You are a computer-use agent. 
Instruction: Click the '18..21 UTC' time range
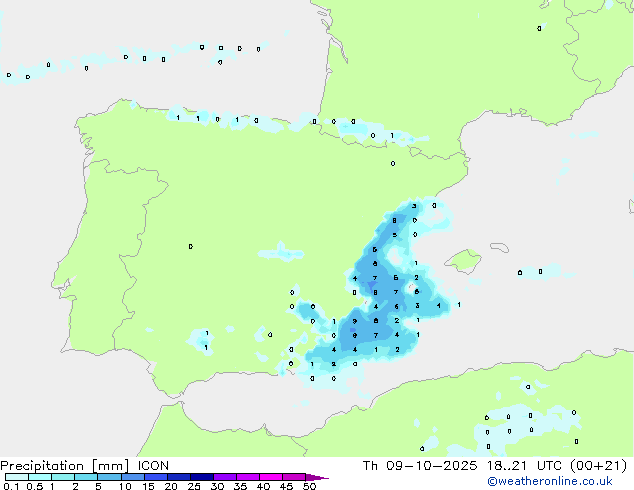[524, 466]
